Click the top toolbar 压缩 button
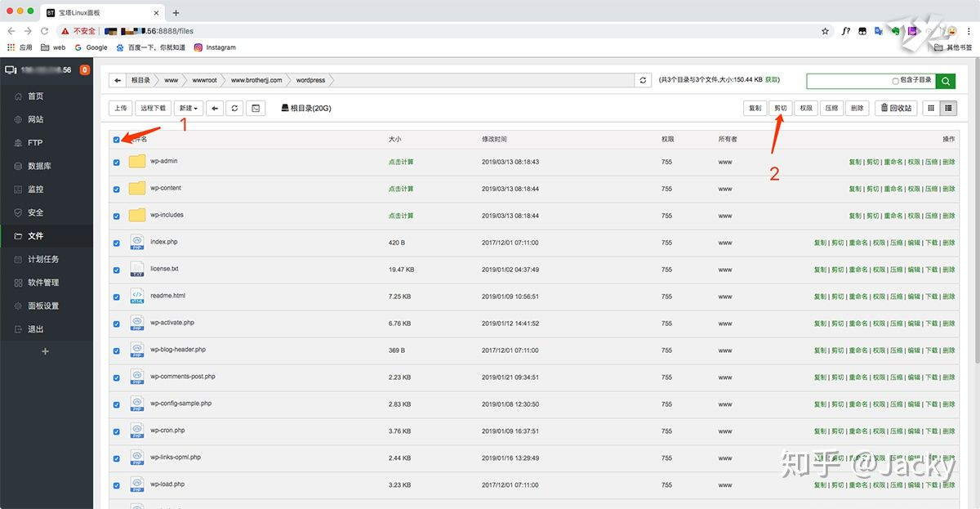 tap(831, 108)
